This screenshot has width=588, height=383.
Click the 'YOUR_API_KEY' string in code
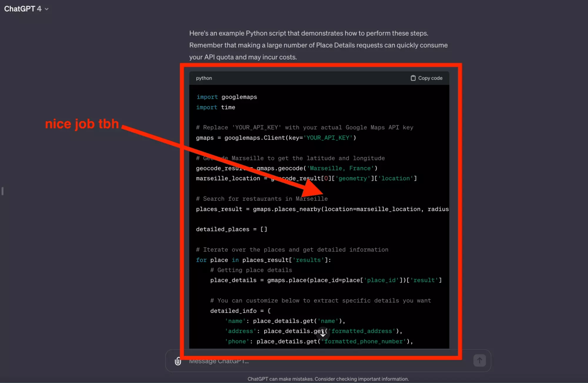(x=328, y=138)
